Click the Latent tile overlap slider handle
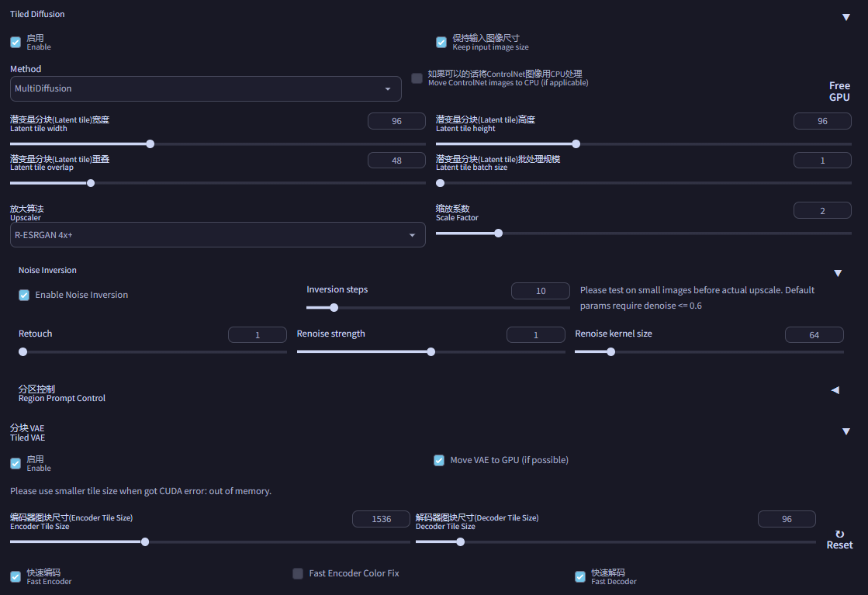The height and width of the screenshot is (595, 868). pyautogui.click(x=90, y=182)
